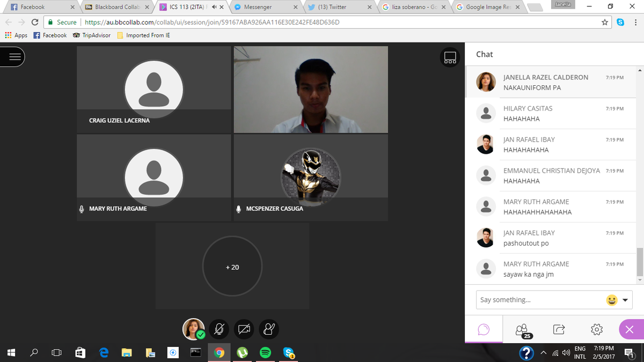
Task: Go back to the previous page
Action: pos(9,23)
